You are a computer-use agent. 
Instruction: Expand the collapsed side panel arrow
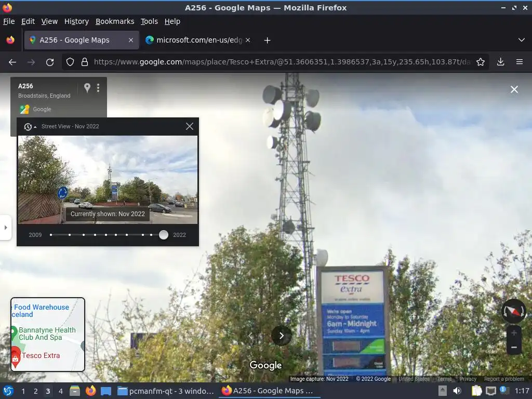point(5,228)
